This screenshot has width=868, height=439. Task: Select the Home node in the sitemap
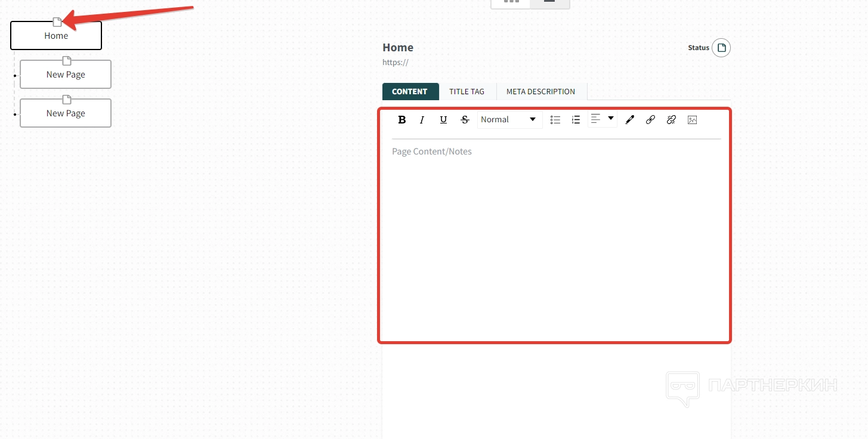click(x=56, y=36)
